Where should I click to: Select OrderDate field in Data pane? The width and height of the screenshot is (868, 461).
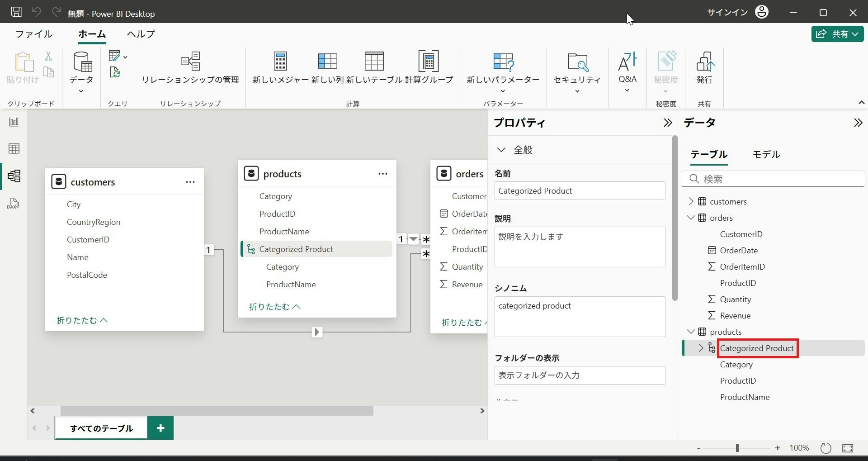739,250
